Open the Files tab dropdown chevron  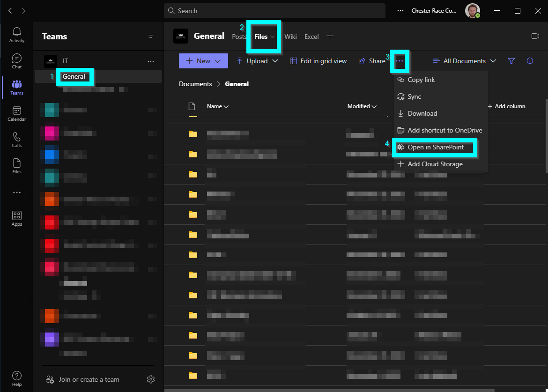tap(272, 37)
